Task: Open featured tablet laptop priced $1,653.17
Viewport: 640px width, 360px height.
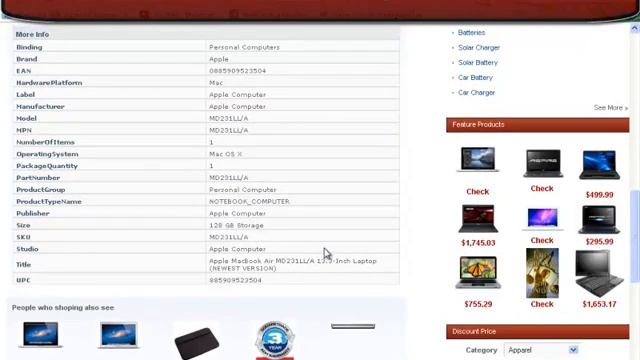Action: [x=599, y=273]
